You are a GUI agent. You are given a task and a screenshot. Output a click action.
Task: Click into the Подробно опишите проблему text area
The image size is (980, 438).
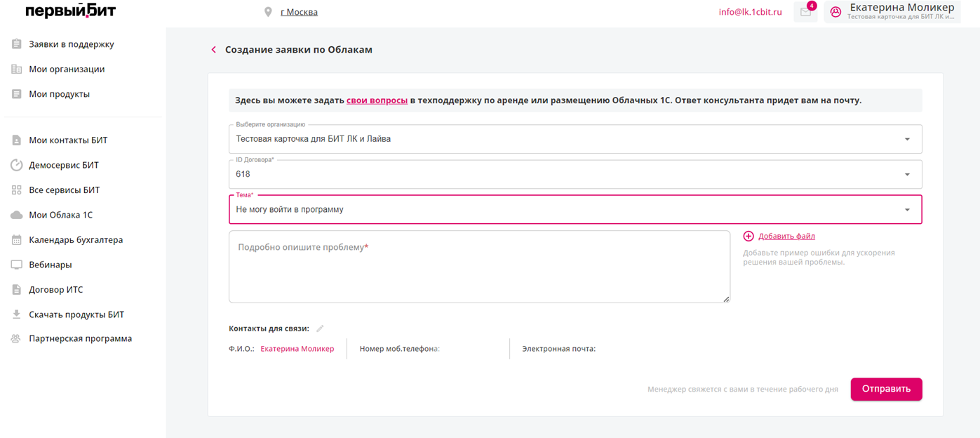(x=479, y=267)
